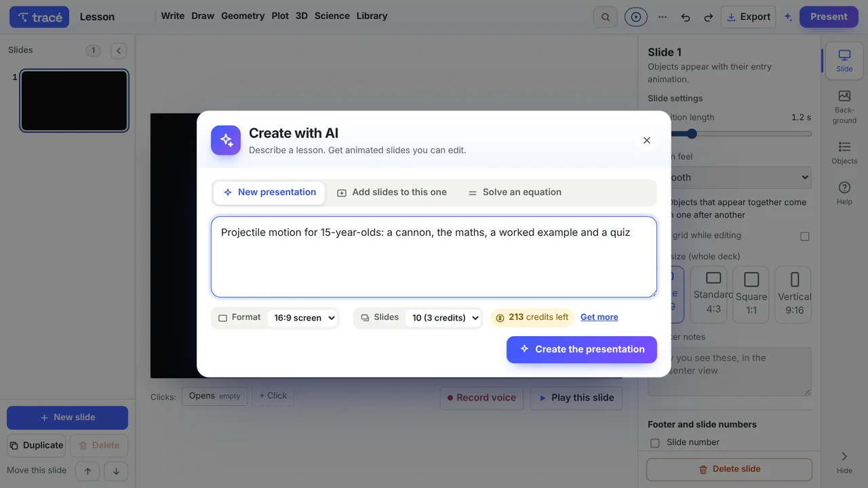Click the 213 credits left badge
868x488 pixels.
pos(532,317)
